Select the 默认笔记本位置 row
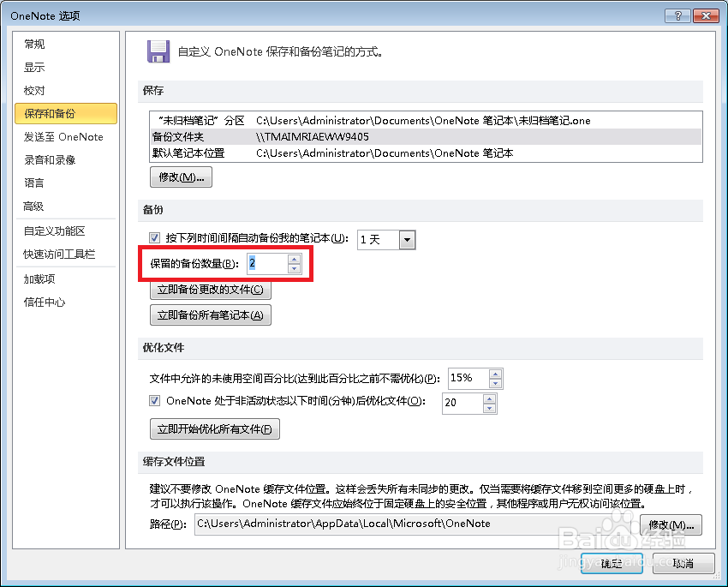This screenshot has height=587, width=728. (x=426, y=153)
